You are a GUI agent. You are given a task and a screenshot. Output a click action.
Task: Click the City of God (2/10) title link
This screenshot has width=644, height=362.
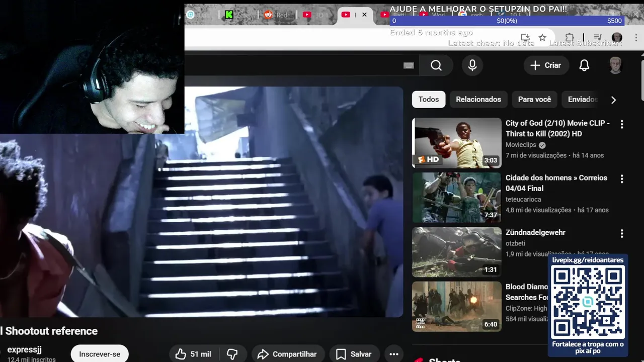tap(557, 128)
